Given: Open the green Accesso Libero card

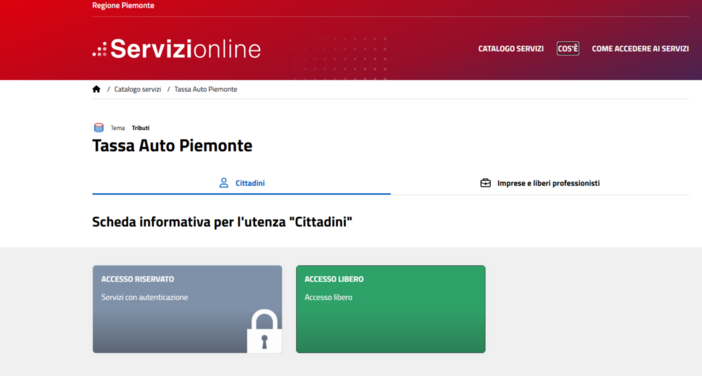Looking at the screenshot, I should pyautogui.click(x=390, y=309).
